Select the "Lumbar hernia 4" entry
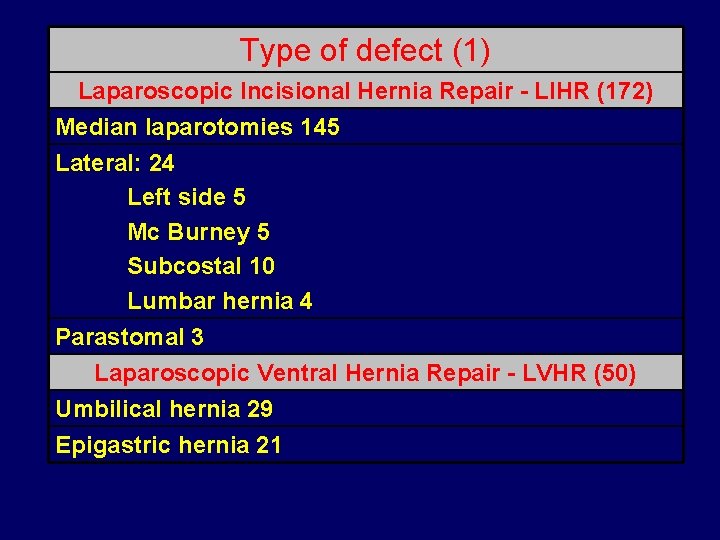This screenshot has width=720, height=540. (219, 301)
